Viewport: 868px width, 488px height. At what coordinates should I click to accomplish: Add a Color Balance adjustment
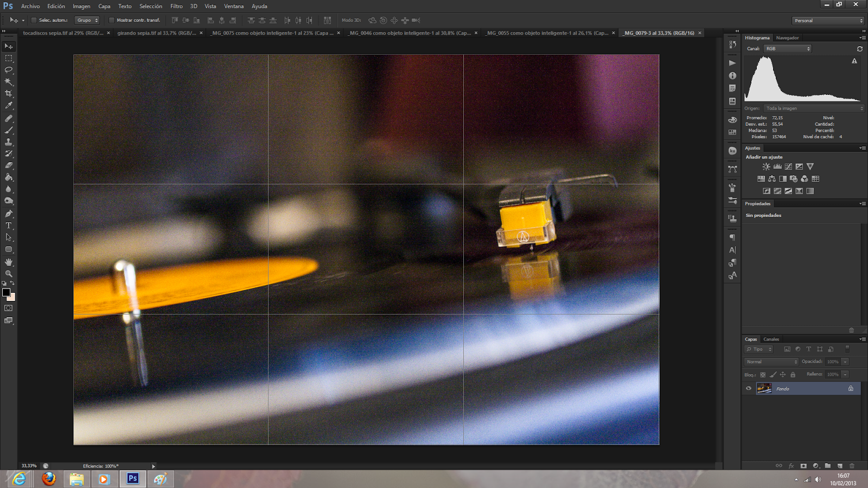[x=772, y=178]
